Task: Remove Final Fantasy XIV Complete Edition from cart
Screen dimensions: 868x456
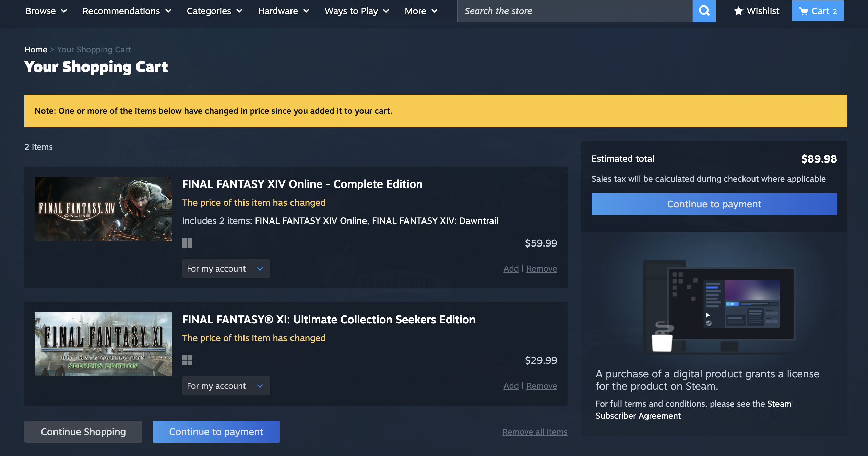Action: pos(542,268)
